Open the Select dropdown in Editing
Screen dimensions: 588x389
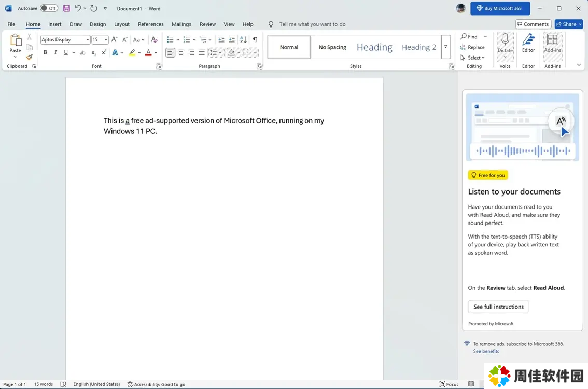(472, 58)
